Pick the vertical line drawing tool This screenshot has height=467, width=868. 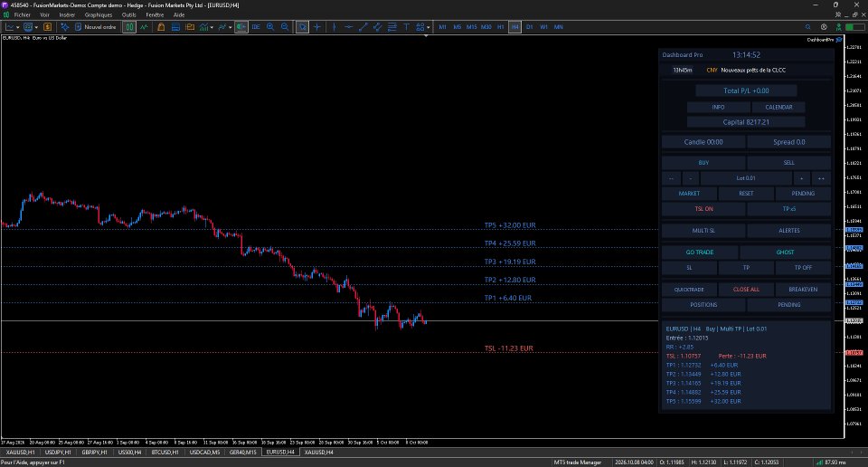[x=334, y=26]
